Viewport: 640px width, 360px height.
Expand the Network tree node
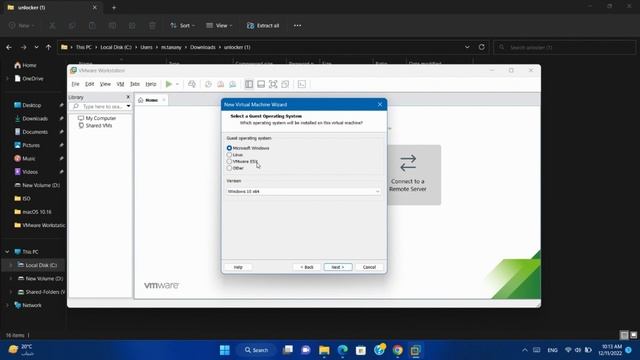click(7, 305)
